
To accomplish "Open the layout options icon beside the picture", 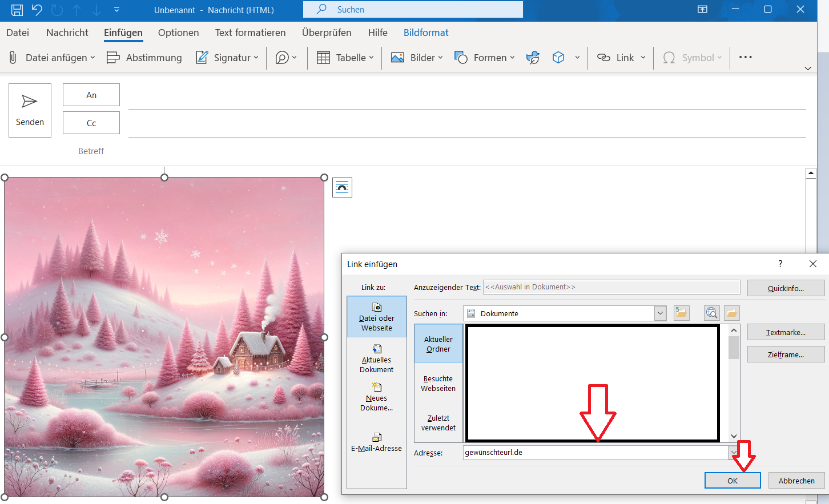I will (x=342, y=187).
